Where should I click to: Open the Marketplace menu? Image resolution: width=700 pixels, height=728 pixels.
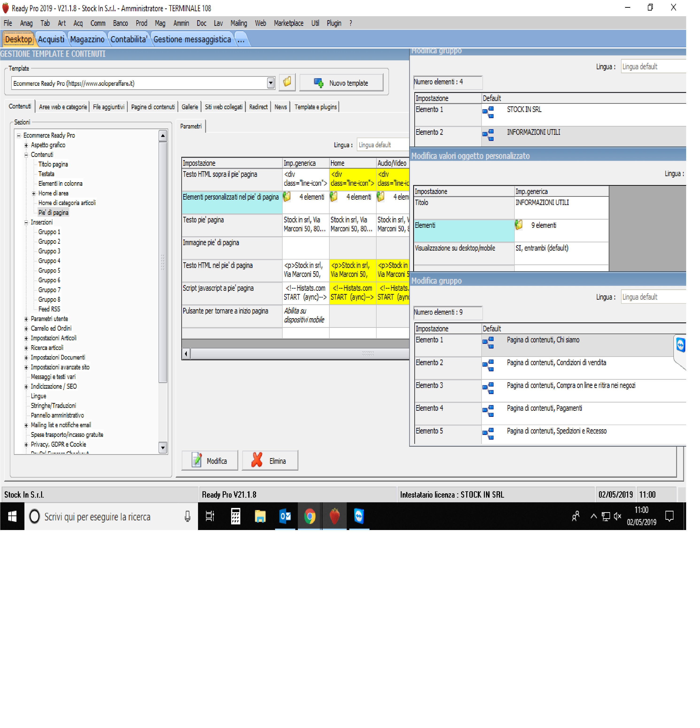(288, 23)
